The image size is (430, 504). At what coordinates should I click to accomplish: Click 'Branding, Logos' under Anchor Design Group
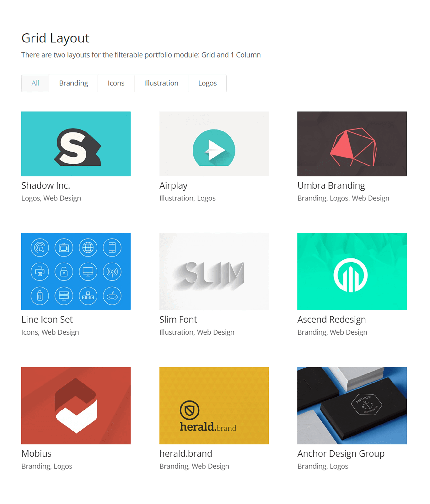[323, 467]
